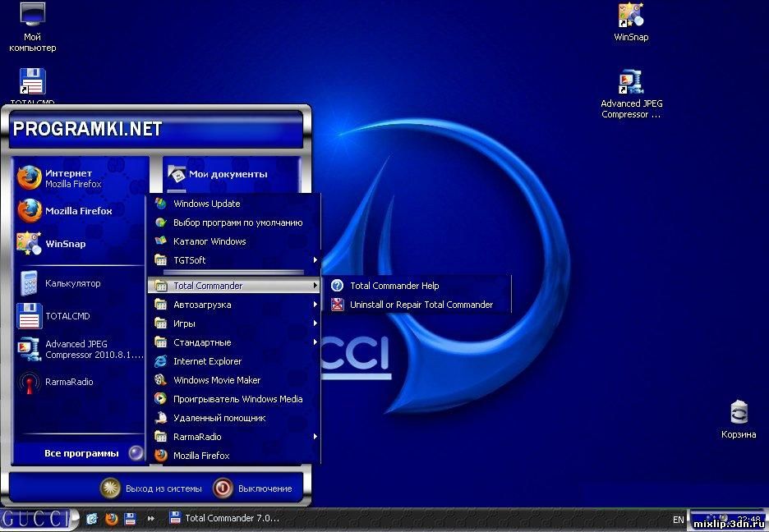This screenshot has height=532, width=769.
Task: Select Windows Update in programs menu
Action: pos(234,204)
